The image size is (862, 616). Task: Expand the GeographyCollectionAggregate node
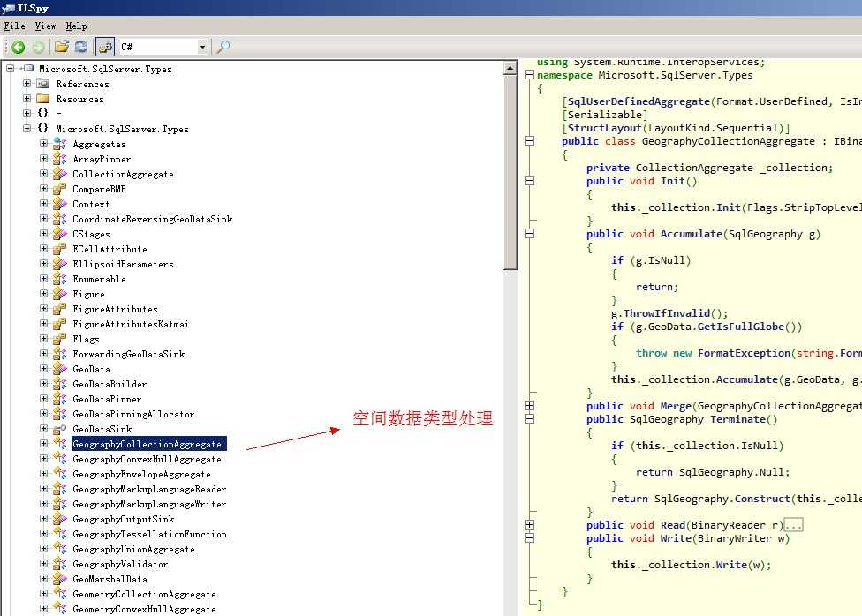click(x=44, y=443)
